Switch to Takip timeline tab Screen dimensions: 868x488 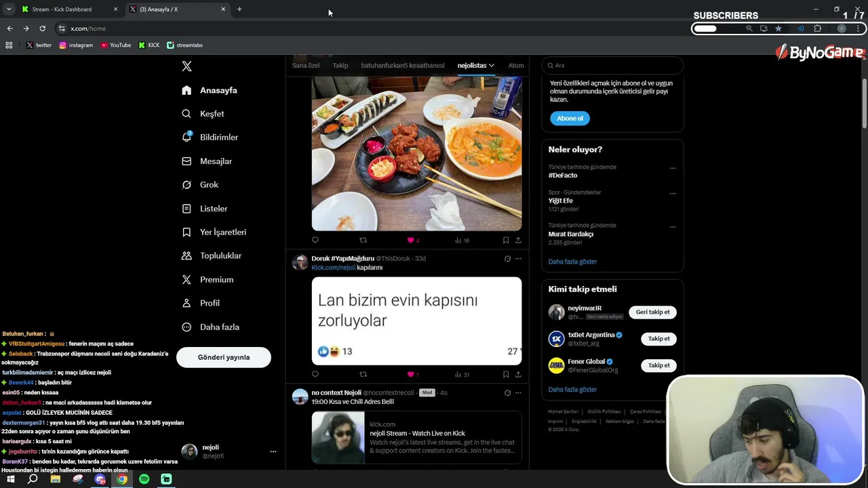click(x=340, y=66)
